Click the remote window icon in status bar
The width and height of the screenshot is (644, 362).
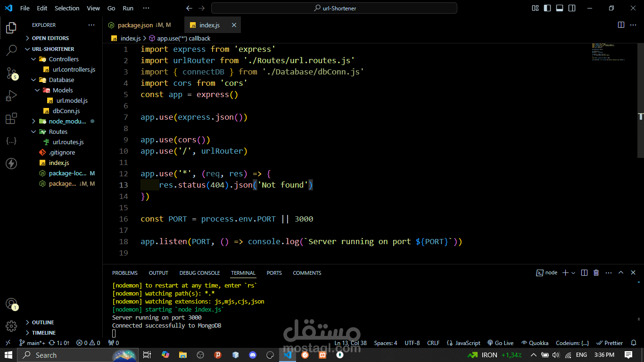pos(8,343)
